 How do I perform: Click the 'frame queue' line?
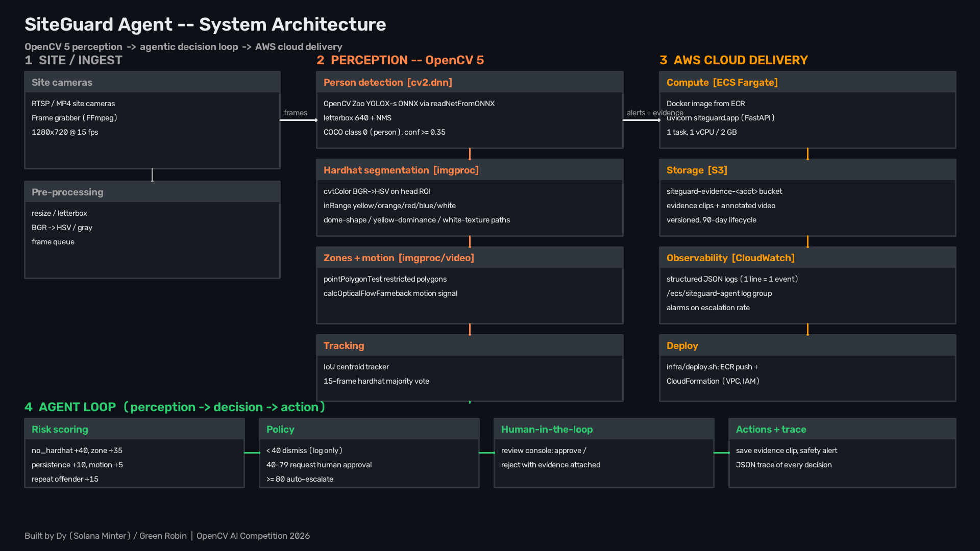(x=53, y=242)
